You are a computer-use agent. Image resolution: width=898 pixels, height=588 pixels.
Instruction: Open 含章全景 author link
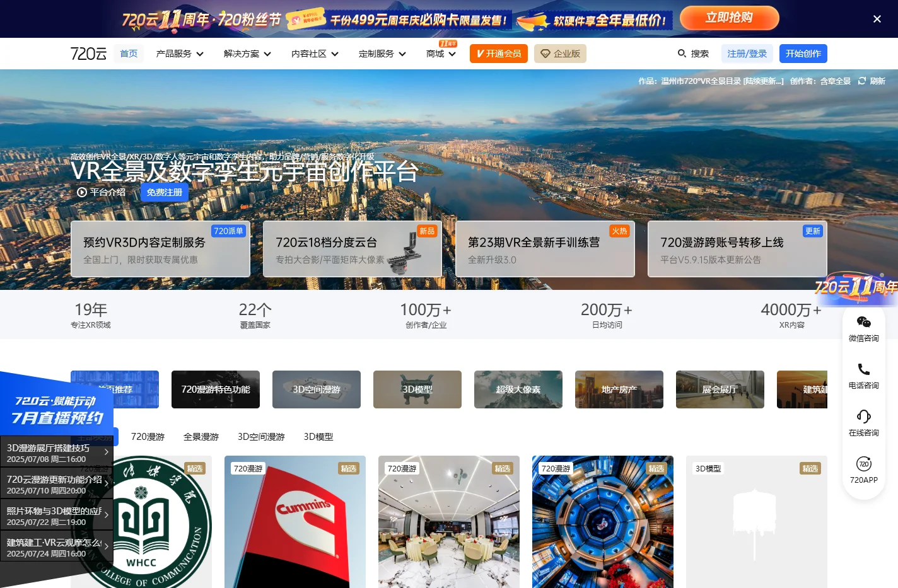coord(836,81)
